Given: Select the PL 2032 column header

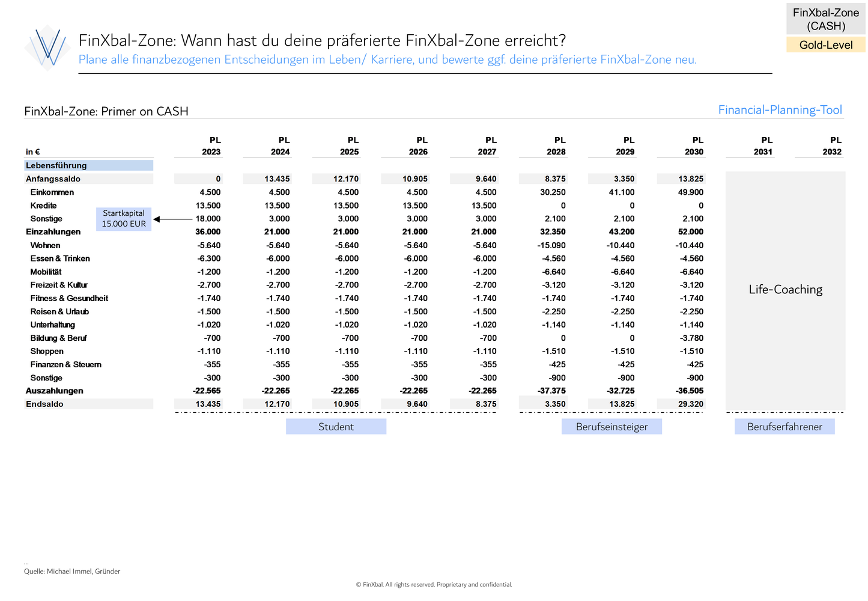Looking at the screenshot, I should pos(833,146).
